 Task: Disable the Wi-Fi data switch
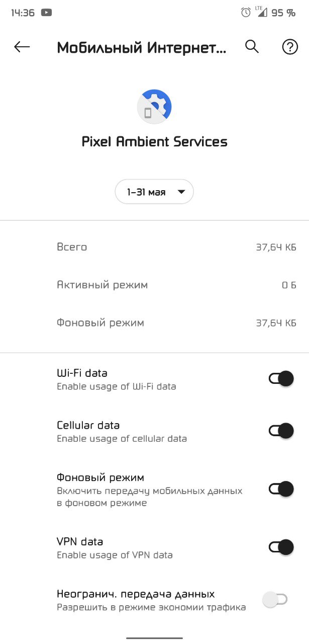pos(281,379)
